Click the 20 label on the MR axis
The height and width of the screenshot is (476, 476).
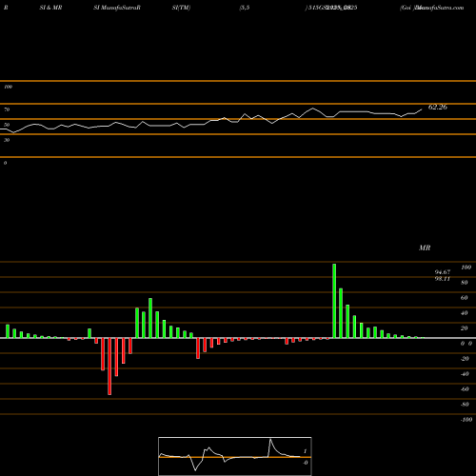[465, 328]
